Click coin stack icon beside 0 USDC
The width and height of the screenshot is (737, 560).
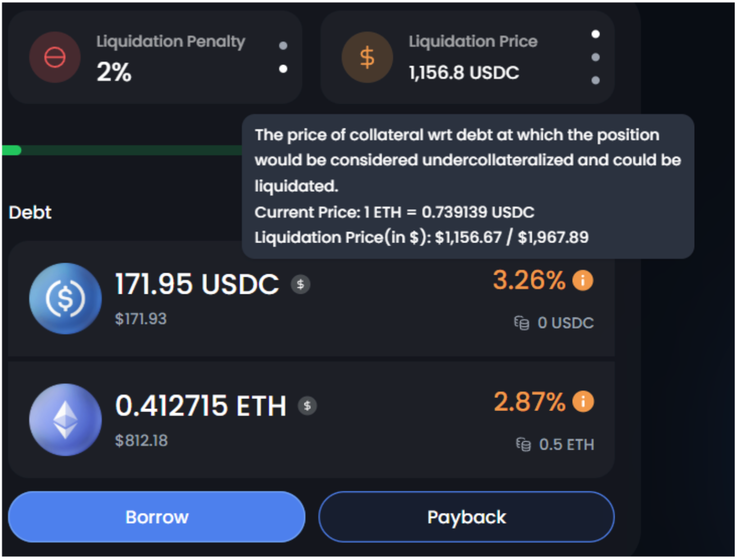click(x=522, y=323)
